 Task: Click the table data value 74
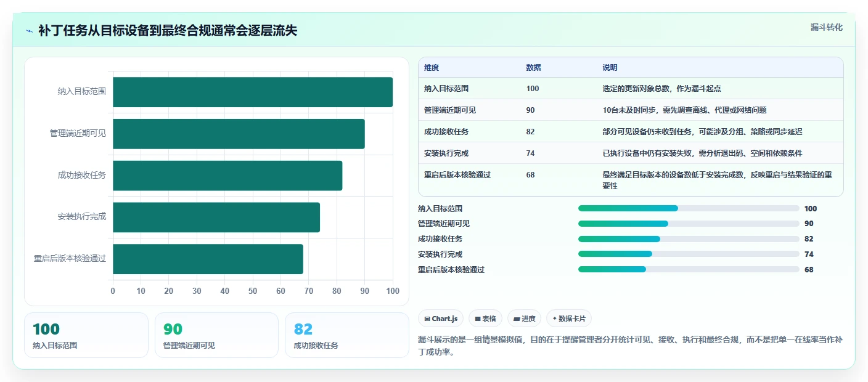(x=531, y=153)
